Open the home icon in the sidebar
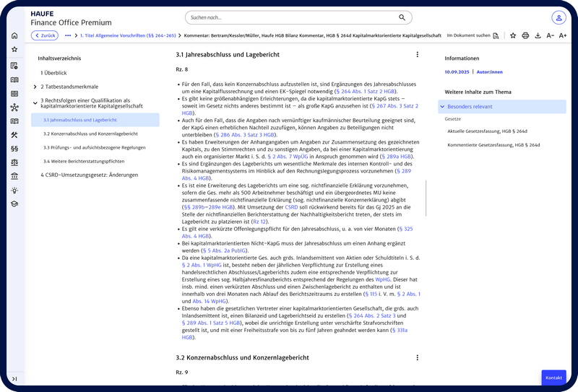Viewport: 578px width, 392px height. point(14,35)
